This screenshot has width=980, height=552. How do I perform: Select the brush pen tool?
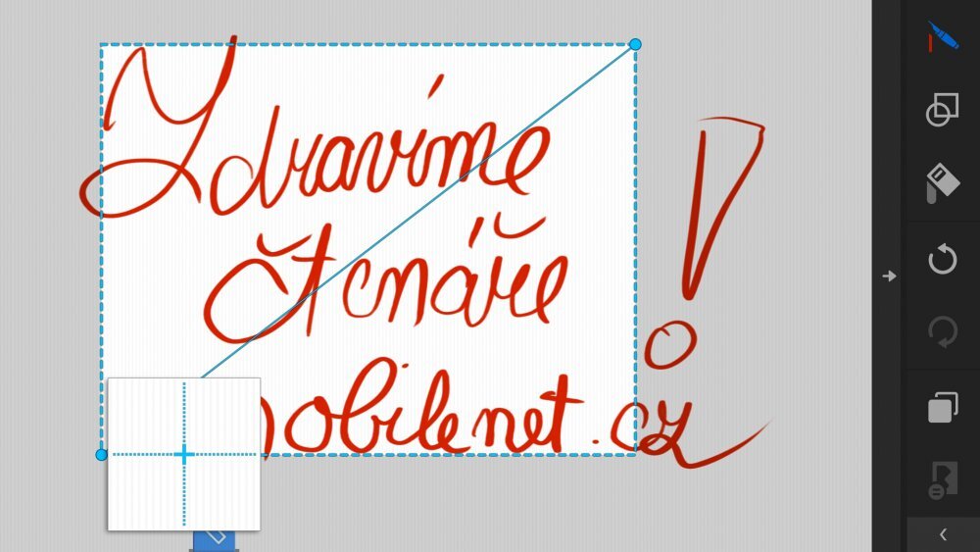(x=942, y=40)
